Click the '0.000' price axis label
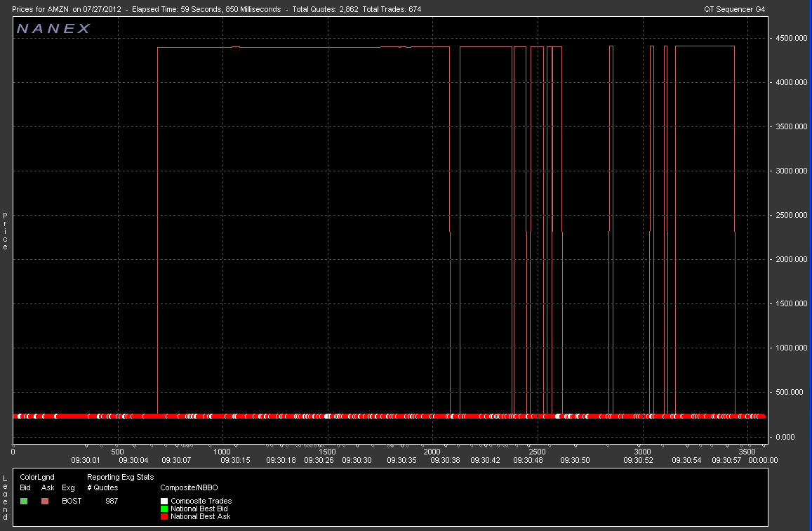The height and width of the screenshot is (531, 812). 785,438
